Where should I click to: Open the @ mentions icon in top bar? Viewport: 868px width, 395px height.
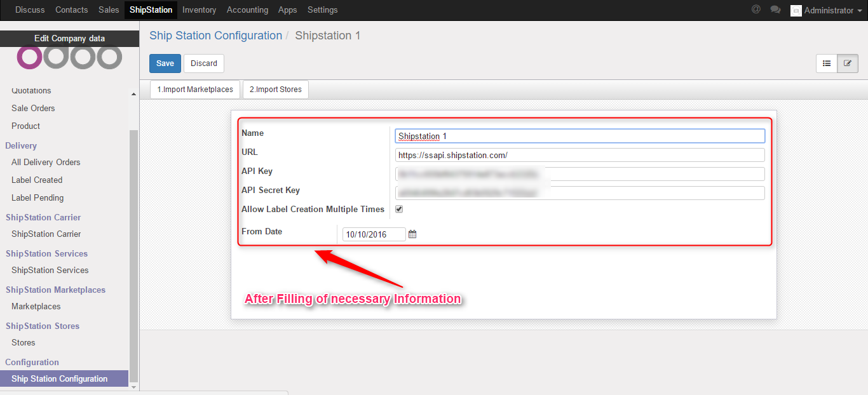tap(756, 10)
